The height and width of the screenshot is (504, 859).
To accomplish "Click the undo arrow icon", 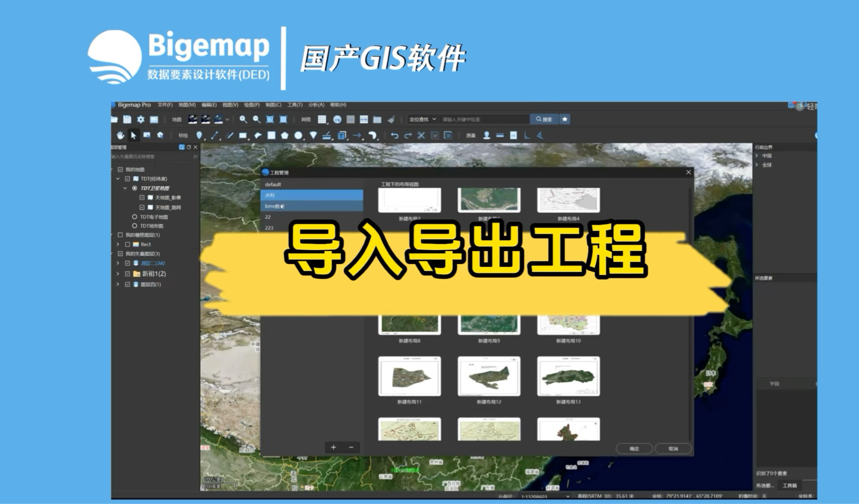I will (395, 135).
